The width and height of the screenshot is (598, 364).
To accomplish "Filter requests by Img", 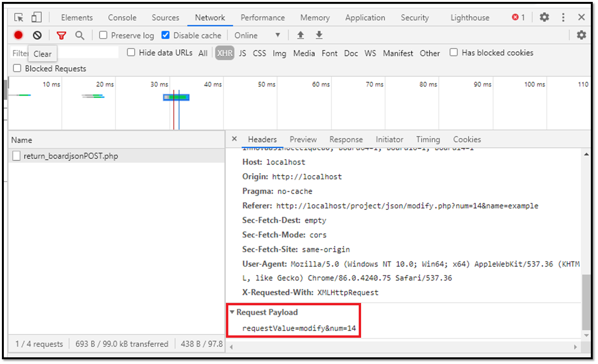I will [x=279, y=53].
